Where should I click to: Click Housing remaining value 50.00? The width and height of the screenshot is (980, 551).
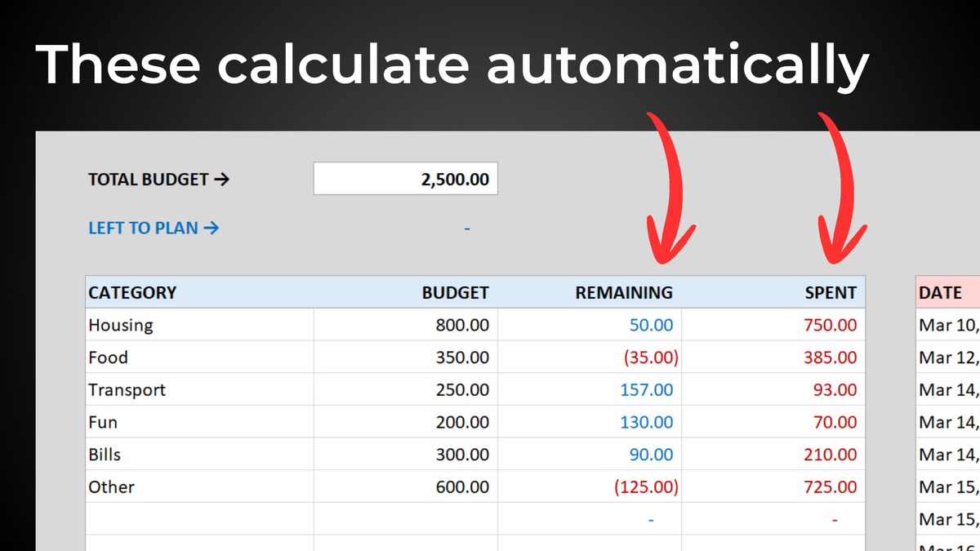(x=652, y=325)
